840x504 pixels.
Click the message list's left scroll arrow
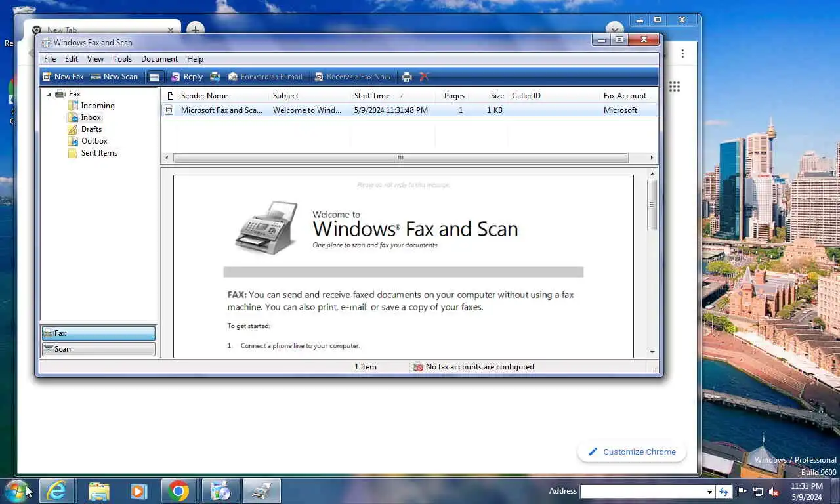tap(167, 157)
